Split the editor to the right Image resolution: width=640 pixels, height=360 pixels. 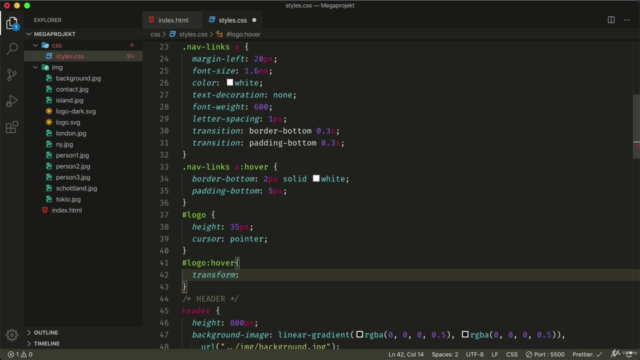coord(611,20)
